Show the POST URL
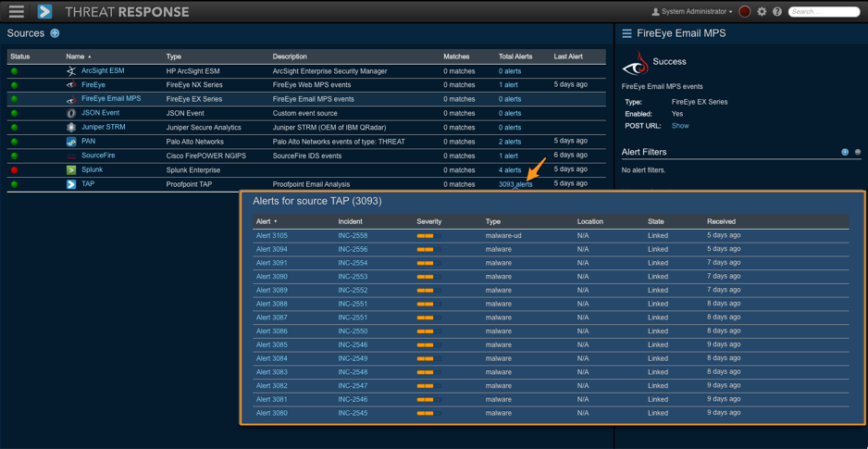The height and width of the screenshot is (449, 868). 680,126
